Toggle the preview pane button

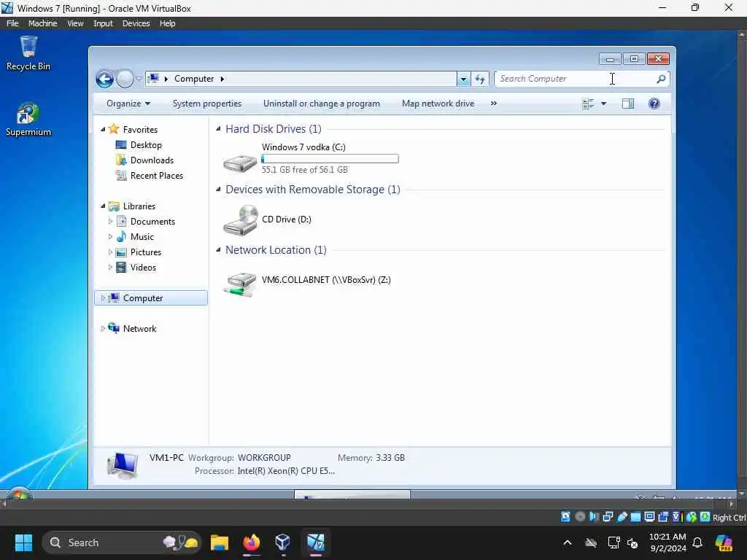[628, 104]
